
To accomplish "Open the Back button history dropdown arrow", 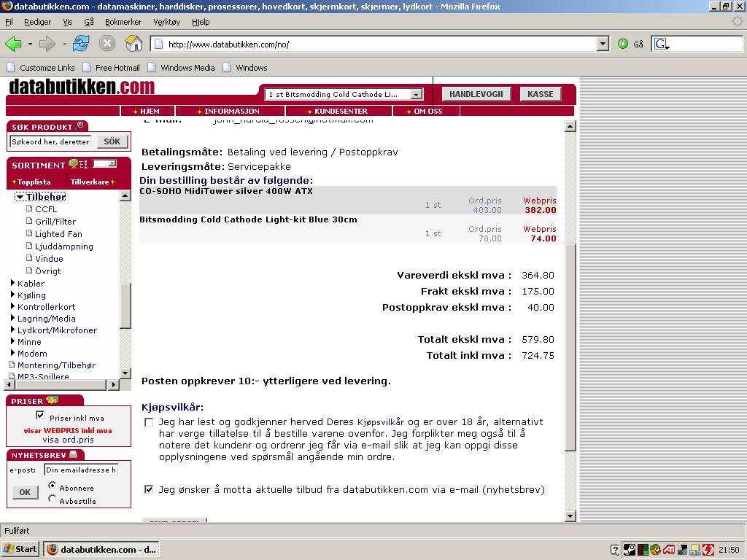I will click(x=30, y=44).
